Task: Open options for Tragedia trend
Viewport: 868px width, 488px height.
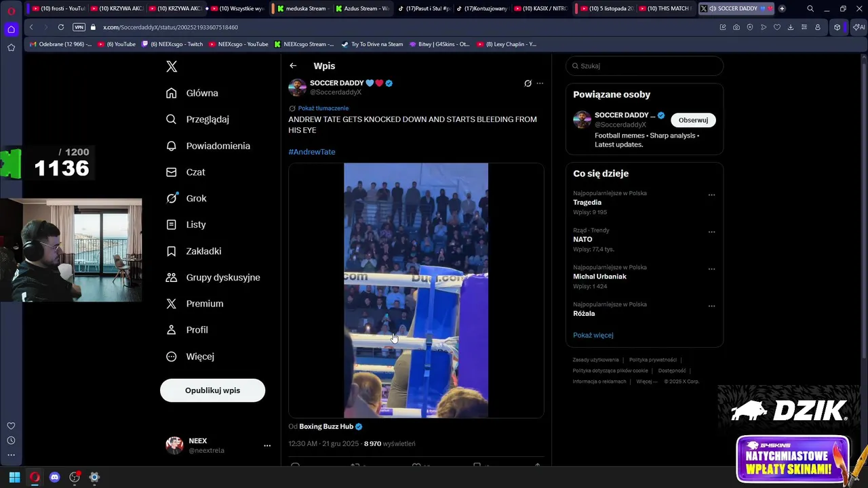Action: (711, 195)
